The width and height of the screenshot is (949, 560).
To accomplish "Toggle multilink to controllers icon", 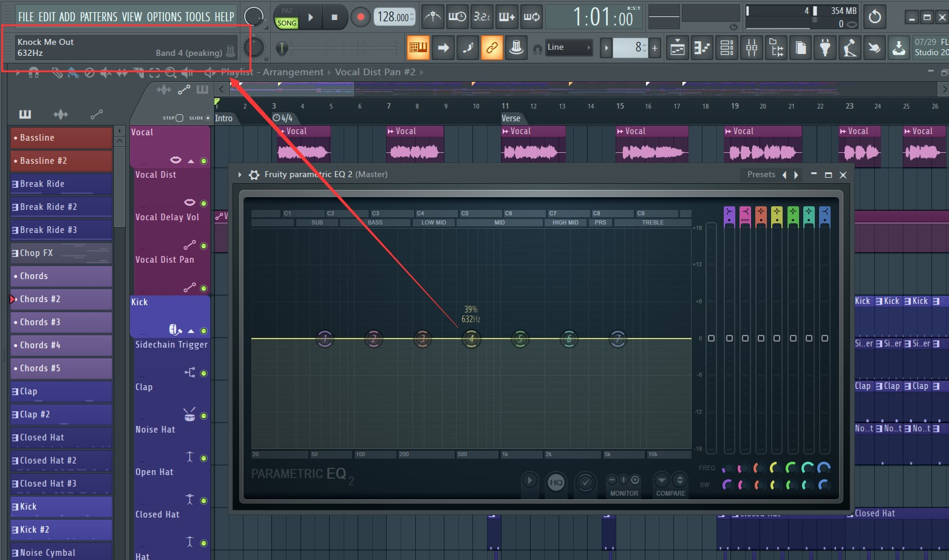I will pyautogui.click(x=492, y=47).
